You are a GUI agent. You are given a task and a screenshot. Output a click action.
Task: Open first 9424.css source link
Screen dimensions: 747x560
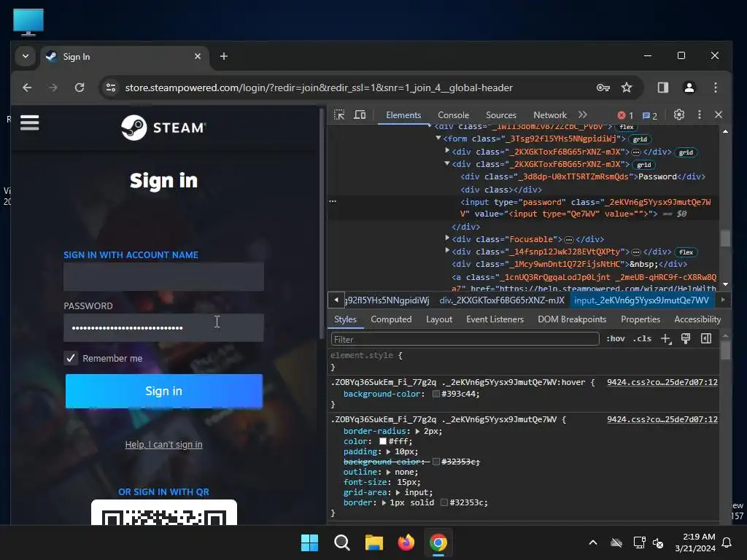pyautogui.click(x=662, y=382)
